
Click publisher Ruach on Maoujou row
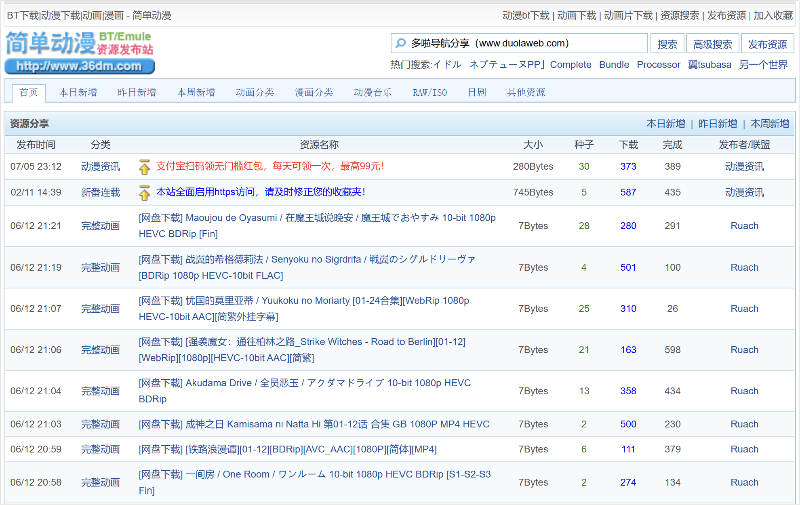[744, 226]
